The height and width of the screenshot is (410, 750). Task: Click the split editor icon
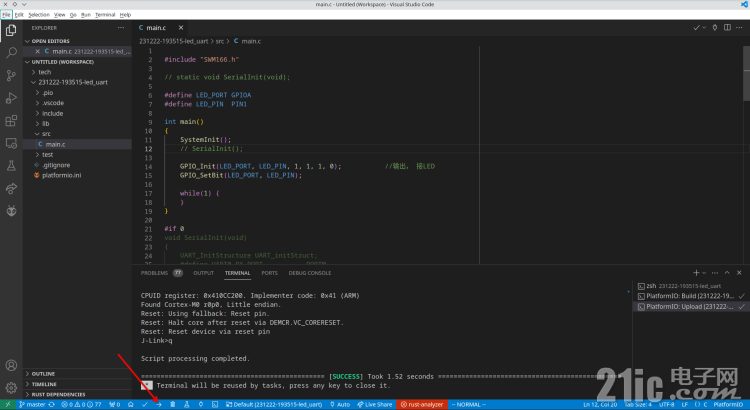(727, 28)
